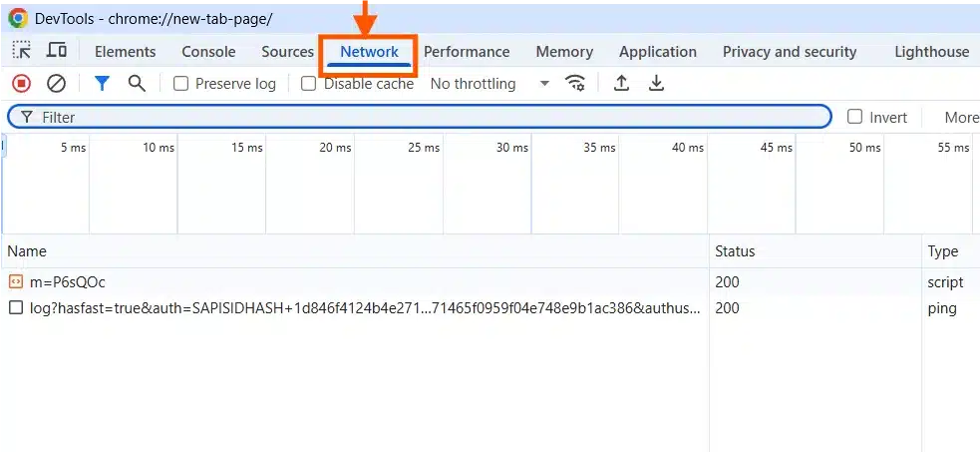Viewport: 980px width, 452px height.
Task: Sort requests by Status column header
Action: click(x=816, y=251)
